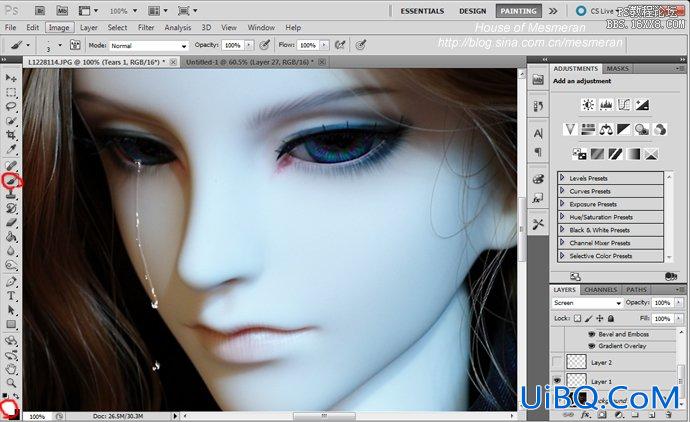The height and width of the screenshot is (422, 690).
Task: Click the layer Fill percentage field
Action: coord(662,318)
